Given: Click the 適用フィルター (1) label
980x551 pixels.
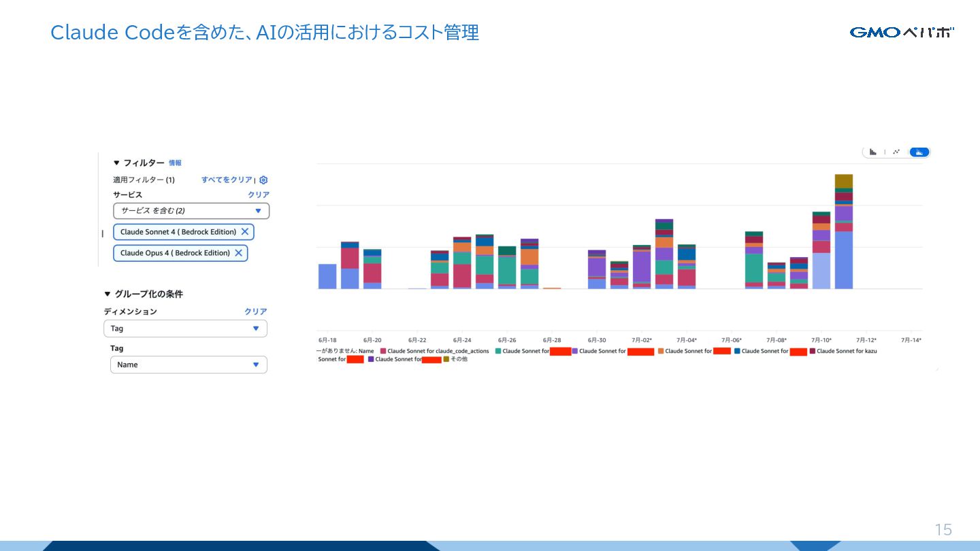Looking at the screenshot, I should pos(144,180).
